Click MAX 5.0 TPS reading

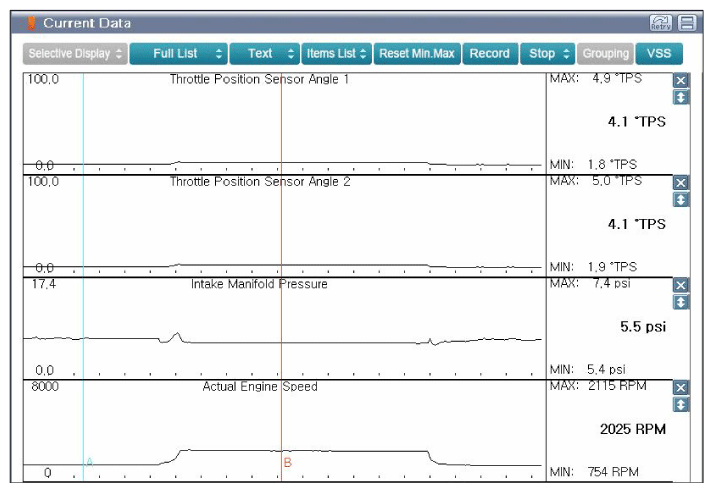(596, 181)
